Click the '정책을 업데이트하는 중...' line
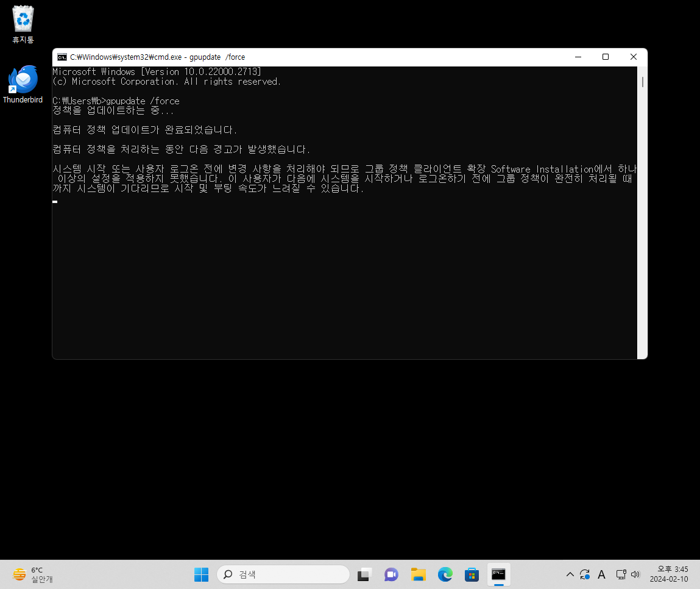The image size is (700, 589). 113,110
